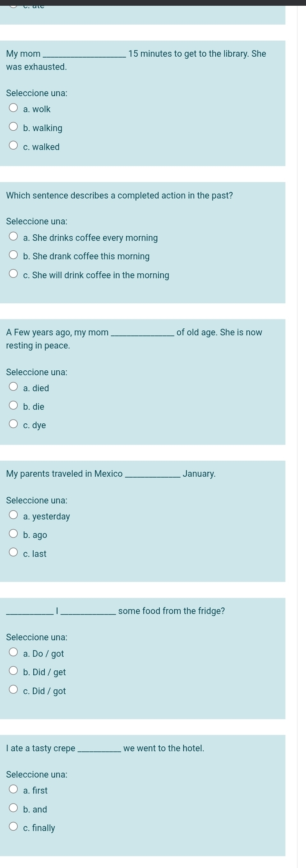Click the 'My mom ... library' question text

(x=136, y=60)
